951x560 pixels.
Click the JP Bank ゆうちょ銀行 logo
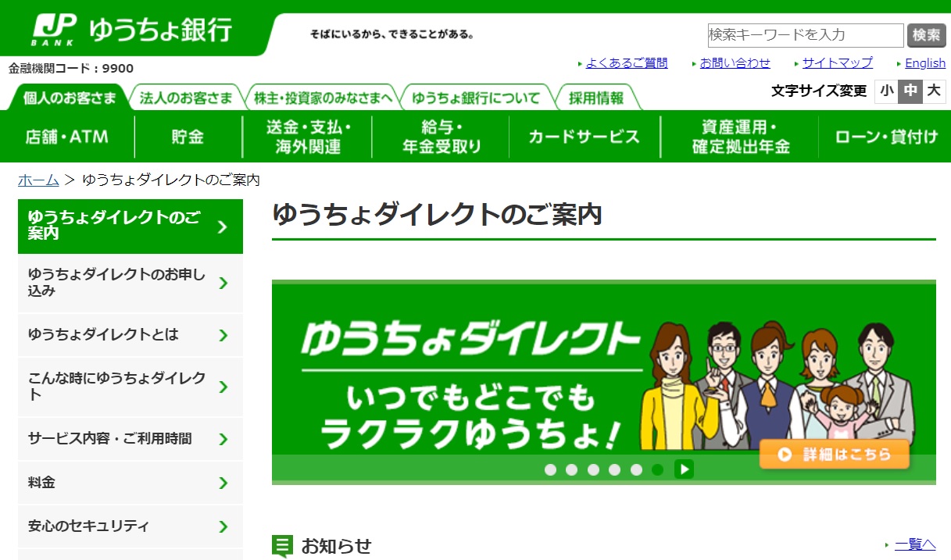click(132, 30)
